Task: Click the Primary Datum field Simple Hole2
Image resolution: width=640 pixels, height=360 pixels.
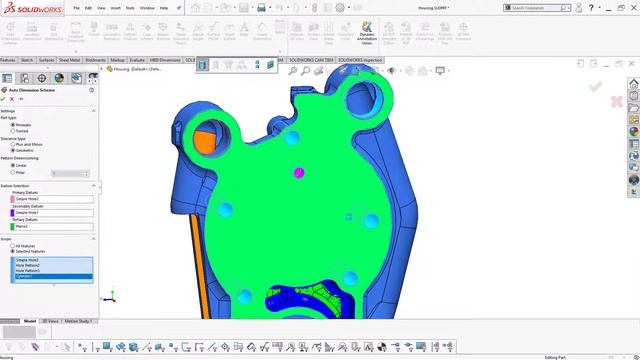Action: pos(54,199)
